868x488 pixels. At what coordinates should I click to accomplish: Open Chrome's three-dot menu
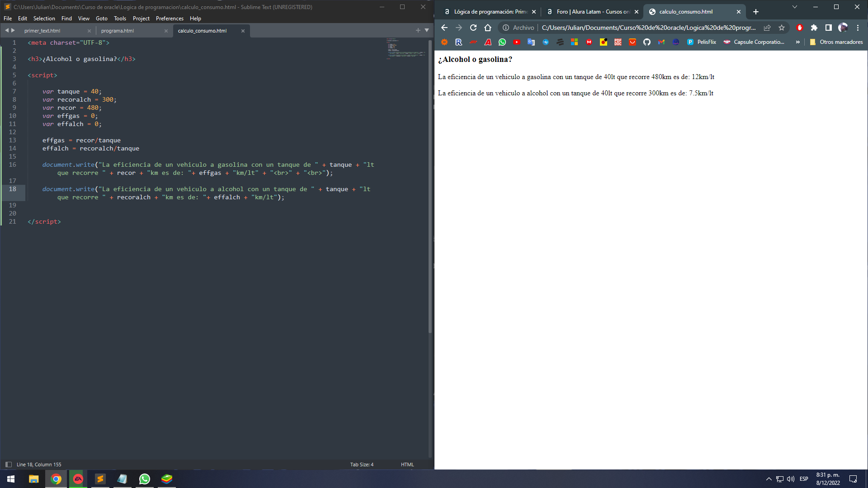pos(858,28)
